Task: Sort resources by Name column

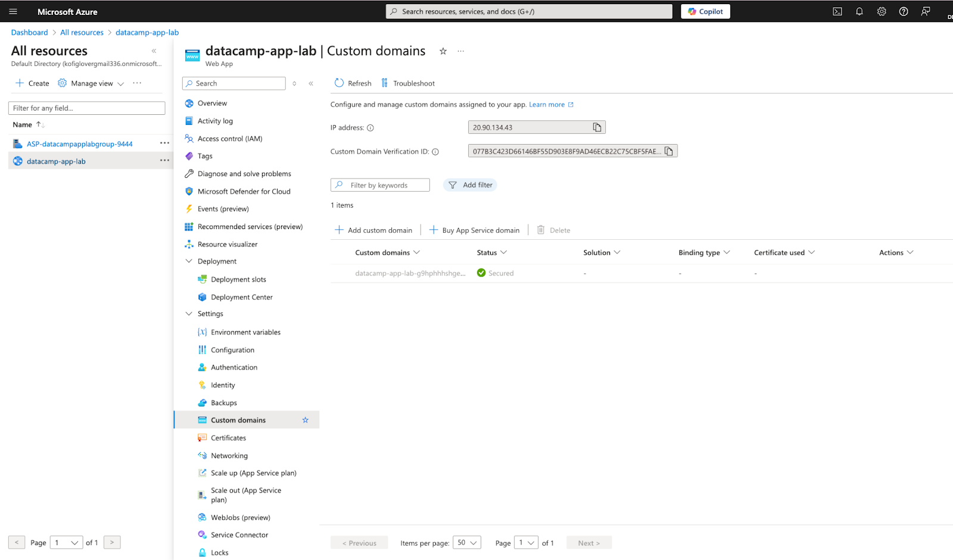Action: pyautogui.click(x=28, y=125)
